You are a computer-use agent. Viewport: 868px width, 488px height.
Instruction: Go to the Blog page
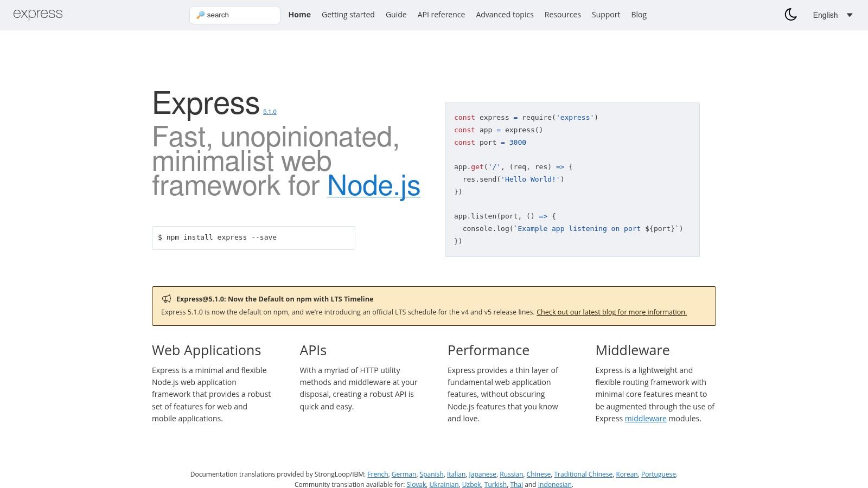coord(639,15)
